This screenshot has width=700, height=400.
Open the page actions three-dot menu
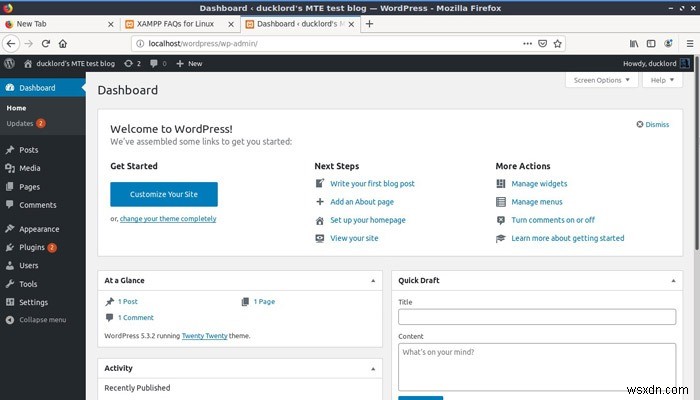(x=527, y=43)
